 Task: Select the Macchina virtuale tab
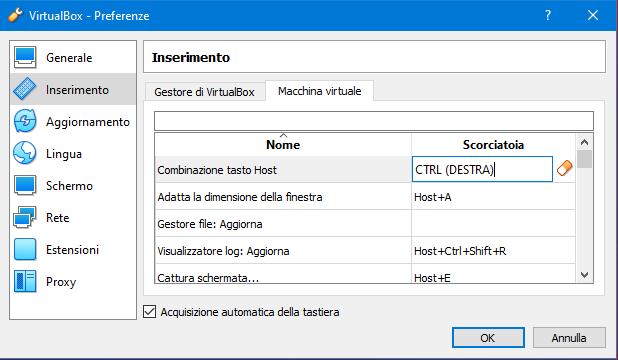pos(320,91)
